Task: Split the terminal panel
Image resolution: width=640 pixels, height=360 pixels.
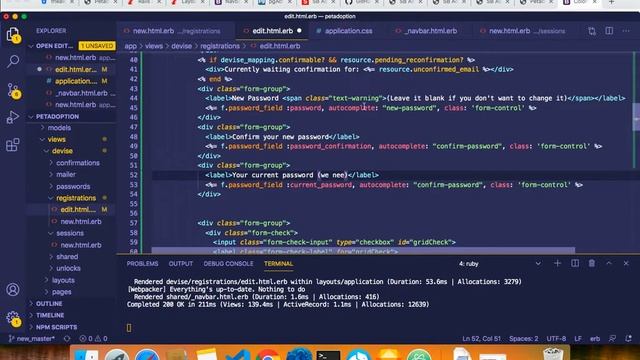Action: coord(575,264)
